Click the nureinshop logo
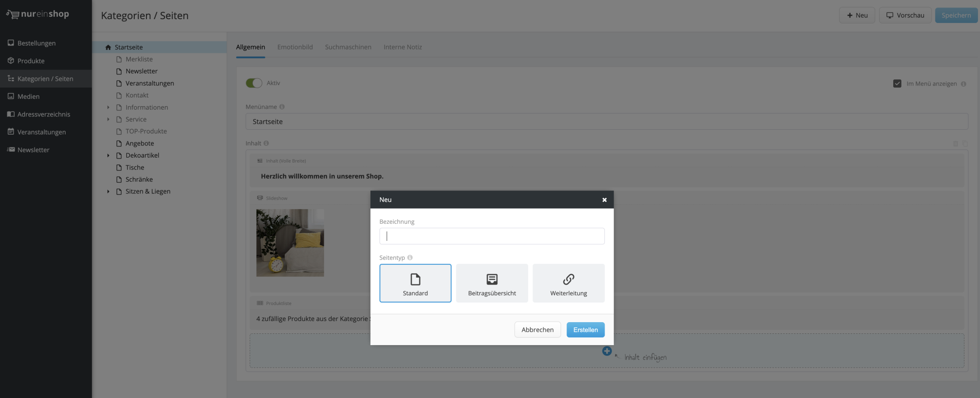Image resolution: width=980 pixels, height=398 pixels. (38, 14)
